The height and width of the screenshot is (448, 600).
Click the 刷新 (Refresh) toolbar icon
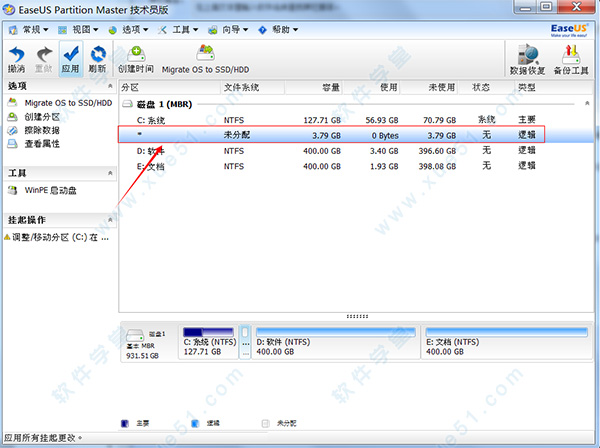click(97, 58)
